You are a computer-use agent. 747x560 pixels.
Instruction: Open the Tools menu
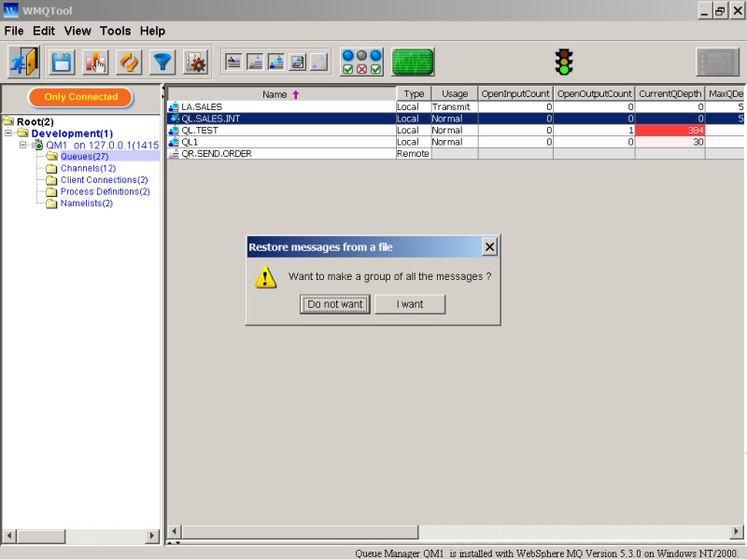[x=115, y=31]
